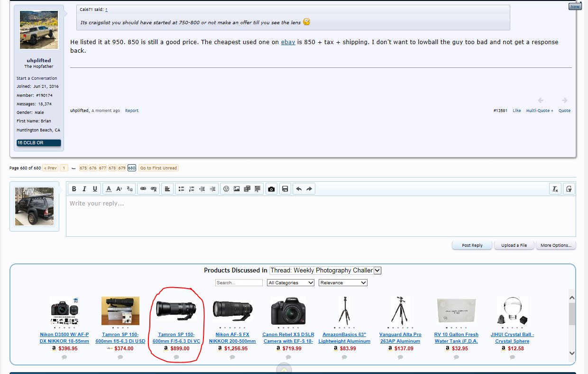Screen dimensions: 588x374
Task: Go to page 675
Action: 83,168
